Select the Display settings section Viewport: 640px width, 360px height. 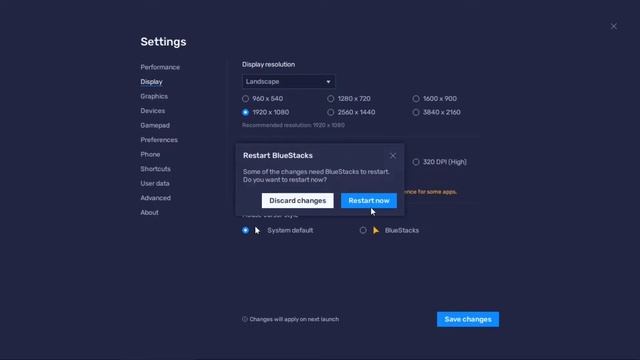[151, 82]
